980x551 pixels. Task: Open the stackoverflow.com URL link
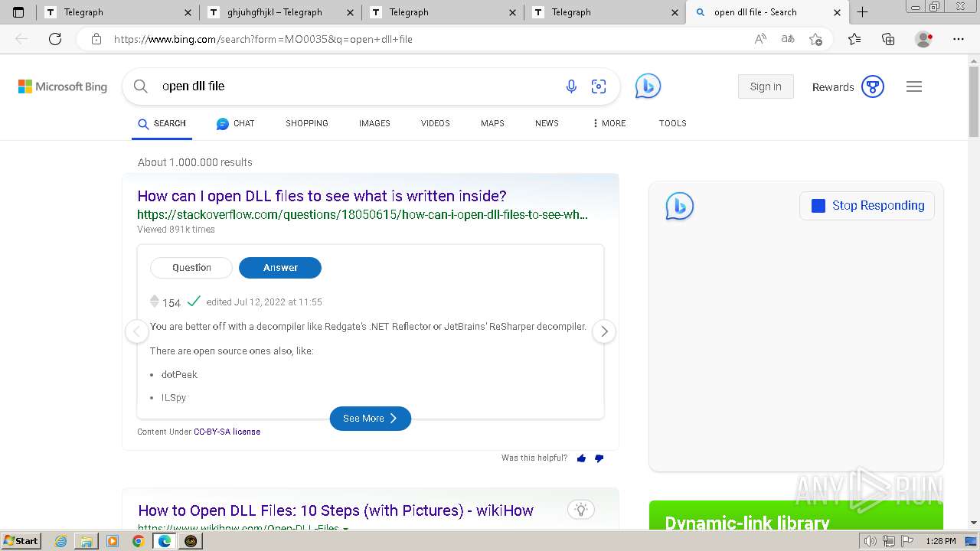362,215
